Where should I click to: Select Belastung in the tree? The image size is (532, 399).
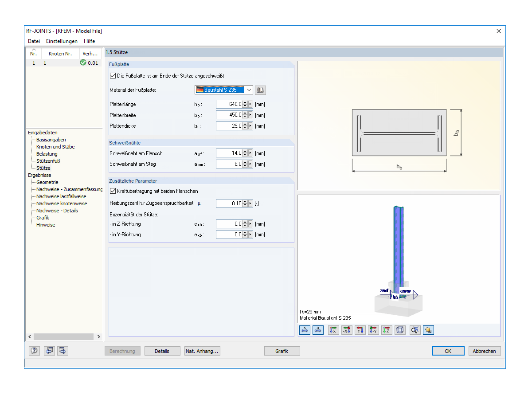pyautogui.click(x=47, y=154)
